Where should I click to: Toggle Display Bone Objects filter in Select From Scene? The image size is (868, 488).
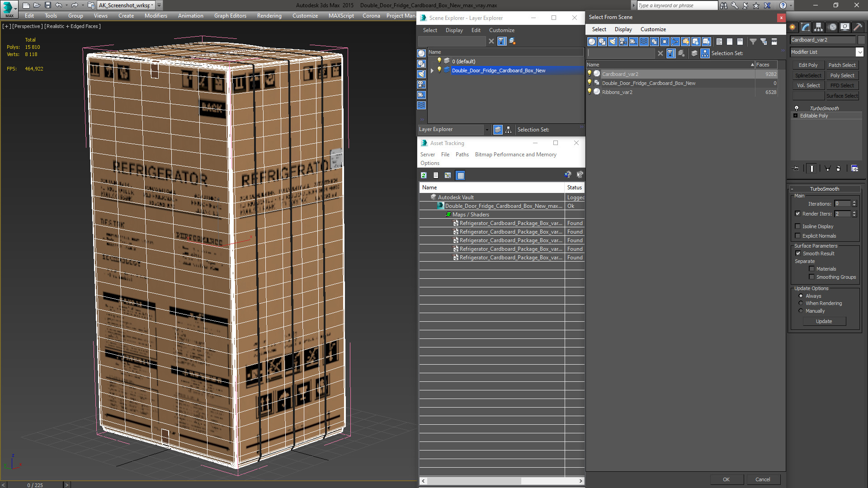(675, 42)
